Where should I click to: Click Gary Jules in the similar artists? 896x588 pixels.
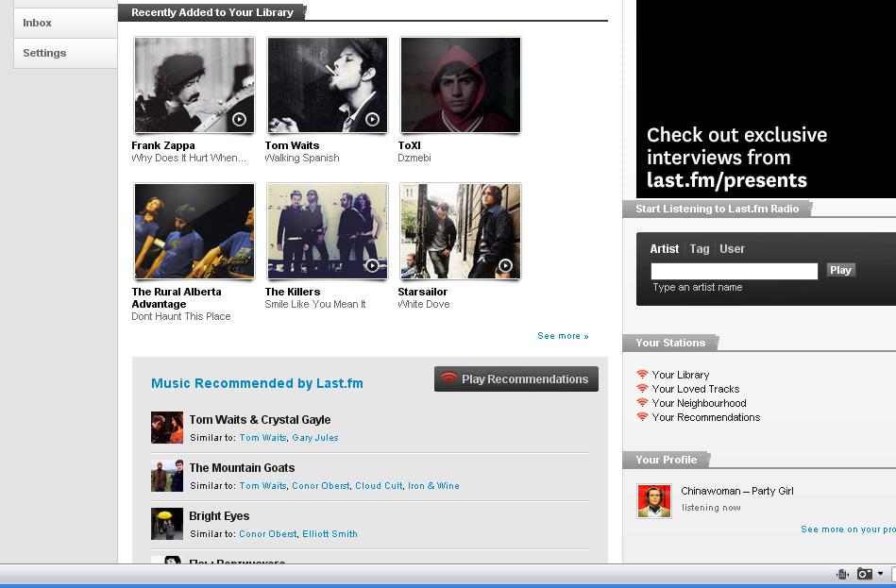314,438
